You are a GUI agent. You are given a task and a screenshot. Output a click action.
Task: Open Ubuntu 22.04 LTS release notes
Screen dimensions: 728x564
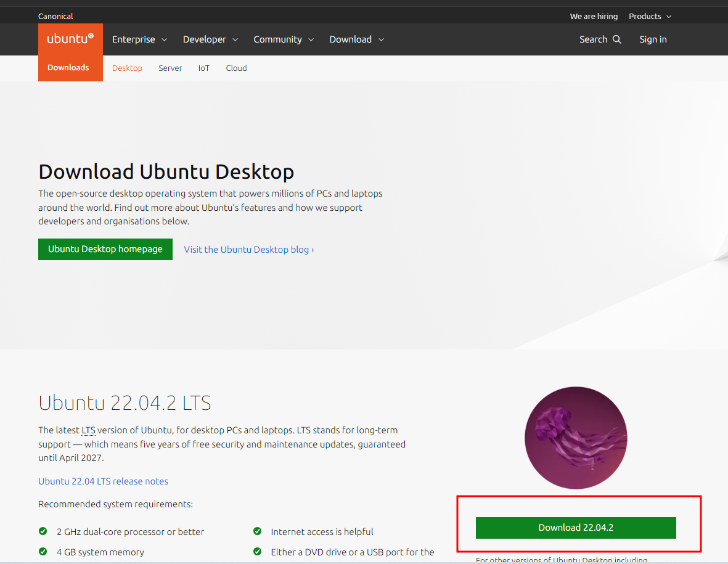[x=103, y=481]
